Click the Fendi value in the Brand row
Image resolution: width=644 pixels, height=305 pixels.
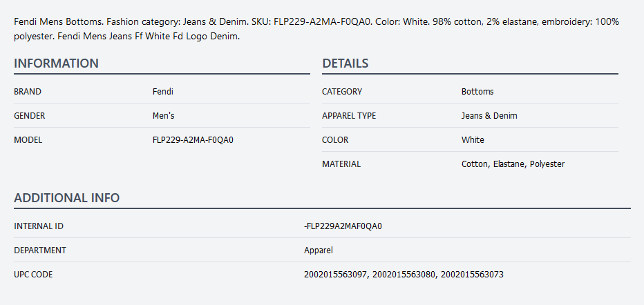point(163,92)
